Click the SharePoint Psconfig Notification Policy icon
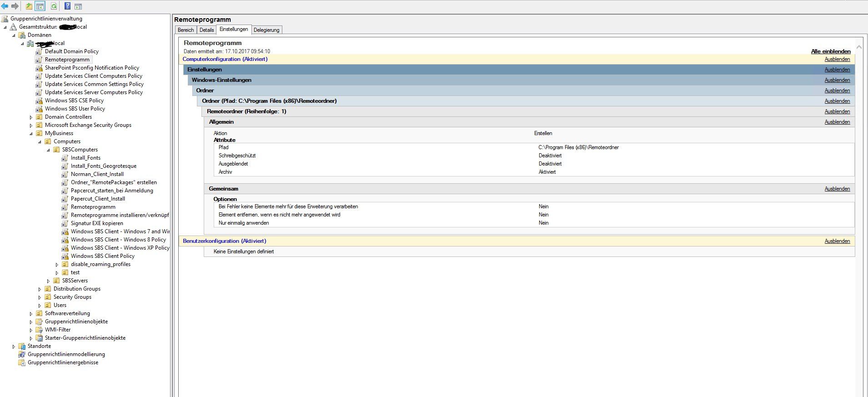The width and height of the screenshot is (868, 397). pos(39,68)
